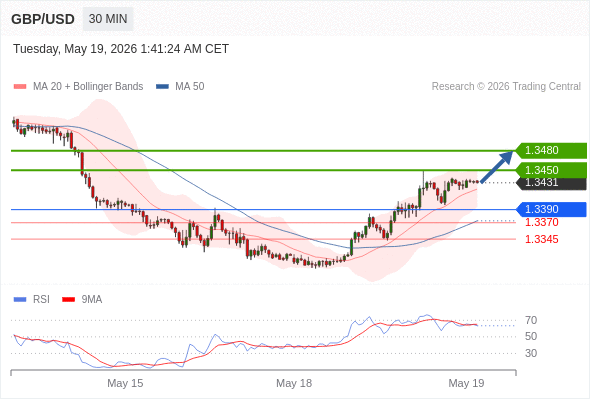The width and height of the screenshot is (590, 400).
Task: Toggle the MA 50 legend label
Action: (190, 87)
